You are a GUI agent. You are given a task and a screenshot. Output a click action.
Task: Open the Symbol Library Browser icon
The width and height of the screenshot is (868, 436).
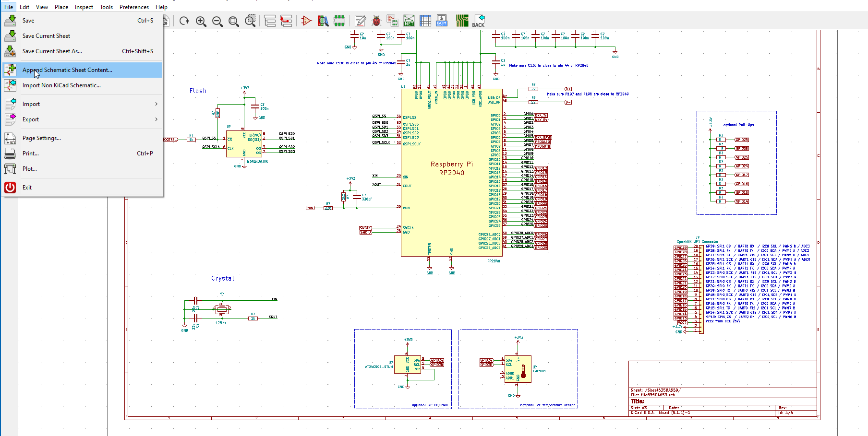tap(323, 21)
